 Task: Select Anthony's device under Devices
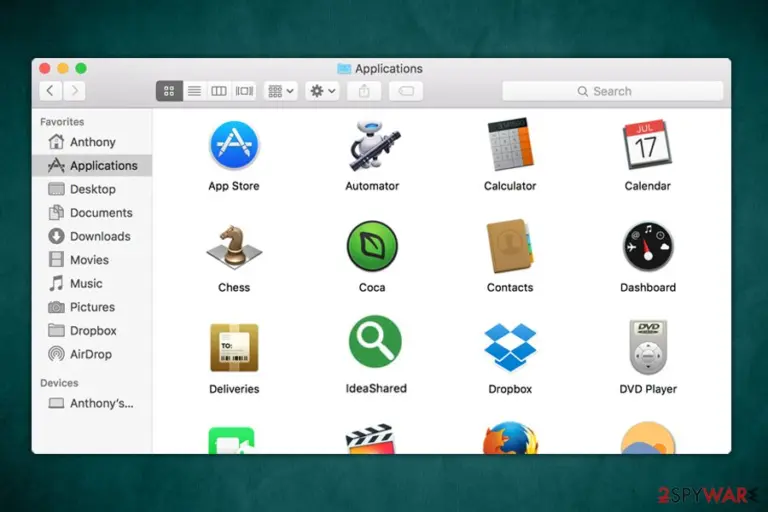pos(92,403)
